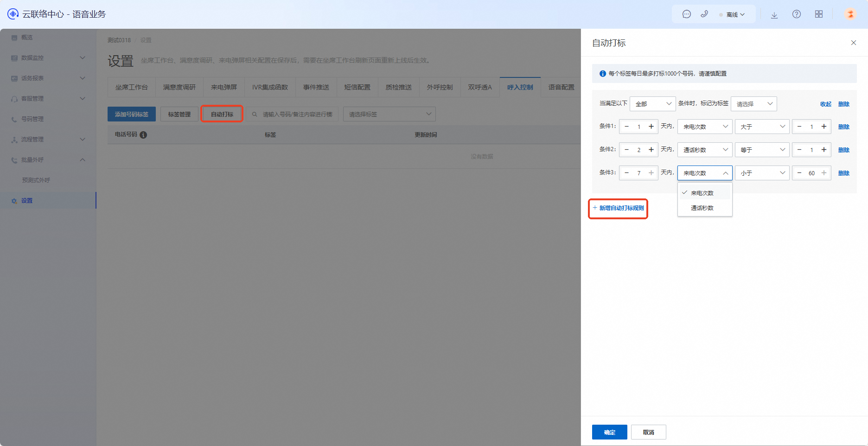This screenshot has height=446, width=868.
Task: Open the 请选择标签 filter dropdown
Action: point(389,114)
